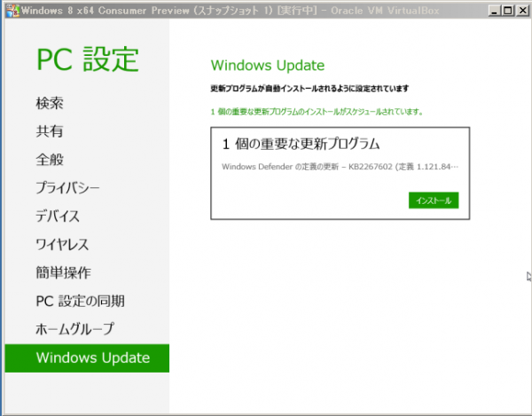Click the green scheduled-install status message
Viewport: 532px width, 416px height.
pos(317,113)
